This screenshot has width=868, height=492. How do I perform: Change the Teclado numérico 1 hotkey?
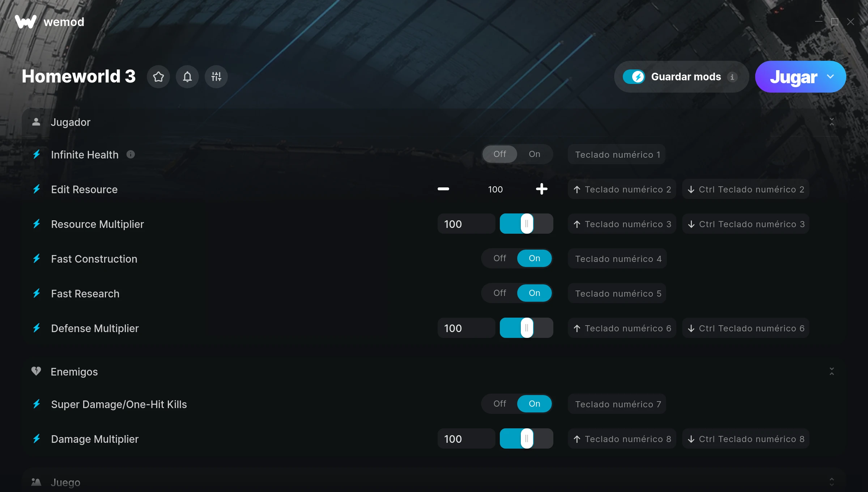click(x=617, y=154)
